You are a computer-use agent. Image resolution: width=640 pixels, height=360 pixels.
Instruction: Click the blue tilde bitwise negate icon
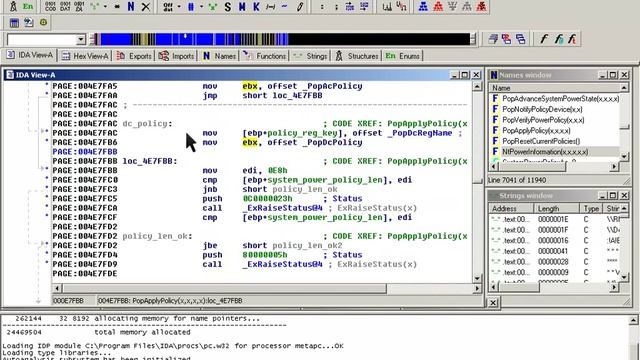[x=284, y=6]
